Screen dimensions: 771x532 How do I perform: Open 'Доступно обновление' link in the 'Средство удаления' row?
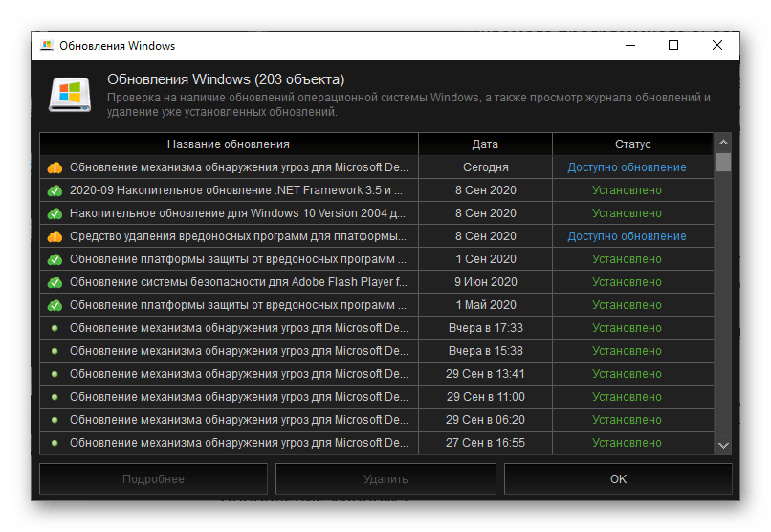pos(627,236)
